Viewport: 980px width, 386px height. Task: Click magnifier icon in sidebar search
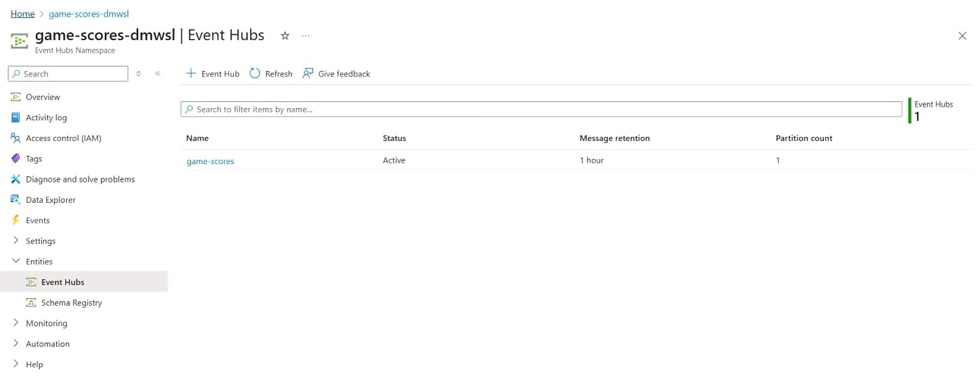coord(16,73)
